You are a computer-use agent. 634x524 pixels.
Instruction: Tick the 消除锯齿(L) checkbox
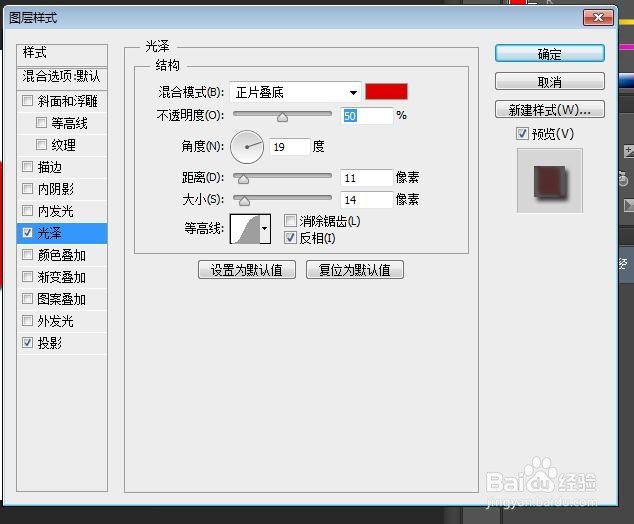click(x=290, y=220)
